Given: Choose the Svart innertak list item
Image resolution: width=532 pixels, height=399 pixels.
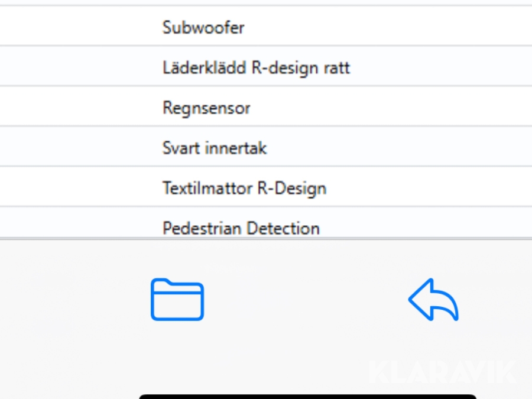Looking at the screenshot, I should pos(215,148).
